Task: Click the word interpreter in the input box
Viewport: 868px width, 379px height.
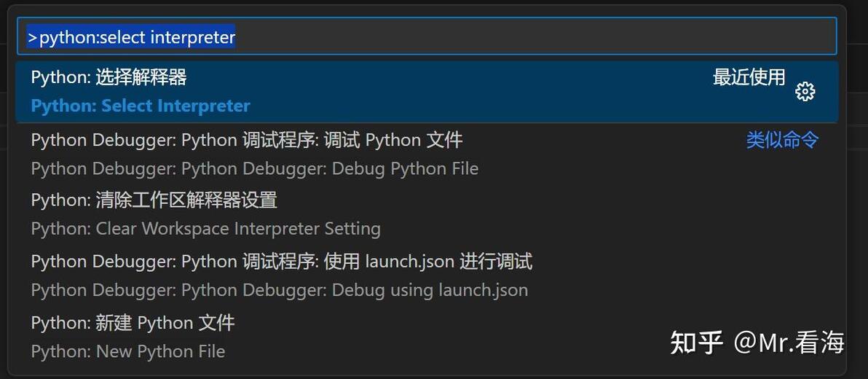Action: [193, 38]
